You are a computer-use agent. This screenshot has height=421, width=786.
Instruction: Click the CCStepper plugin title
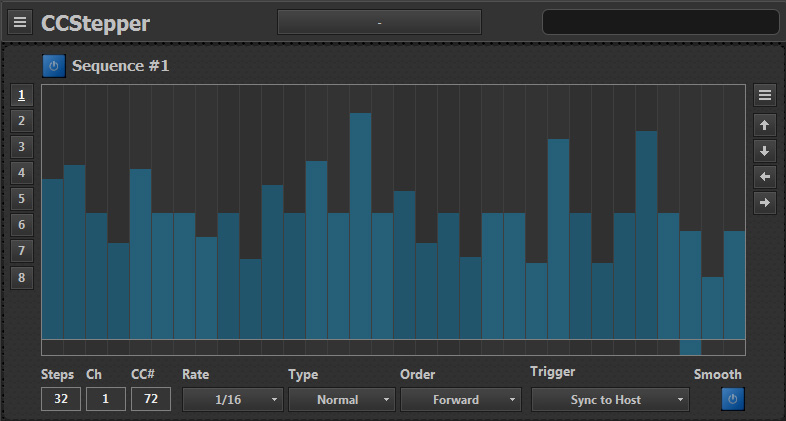(x=95, y=23)
